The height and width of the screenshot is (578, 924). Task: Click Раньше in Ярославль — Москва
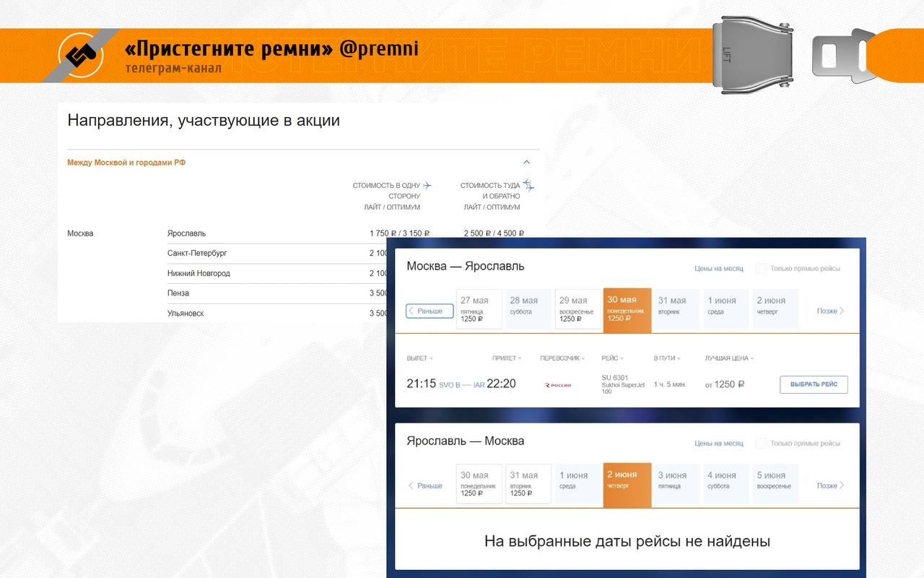pos(426,486)
